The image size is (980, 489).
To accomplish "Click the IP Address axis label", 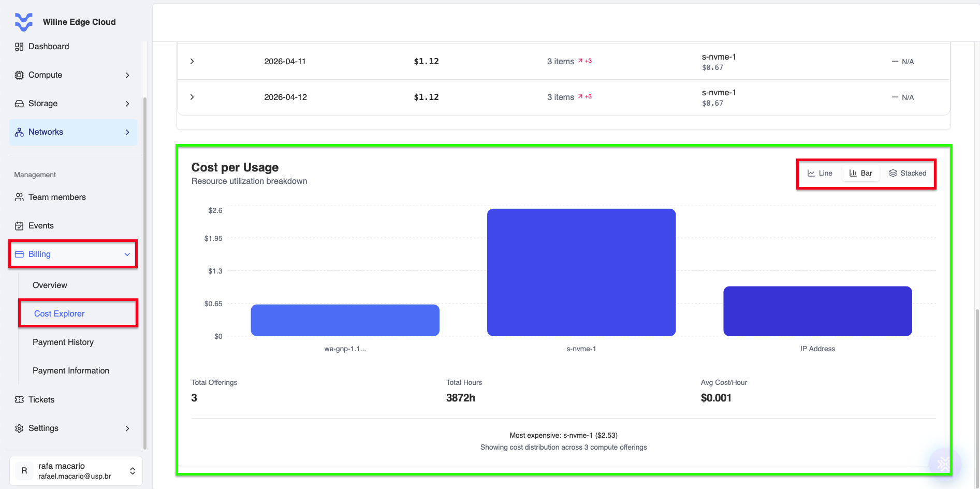I will click(817, 349).
